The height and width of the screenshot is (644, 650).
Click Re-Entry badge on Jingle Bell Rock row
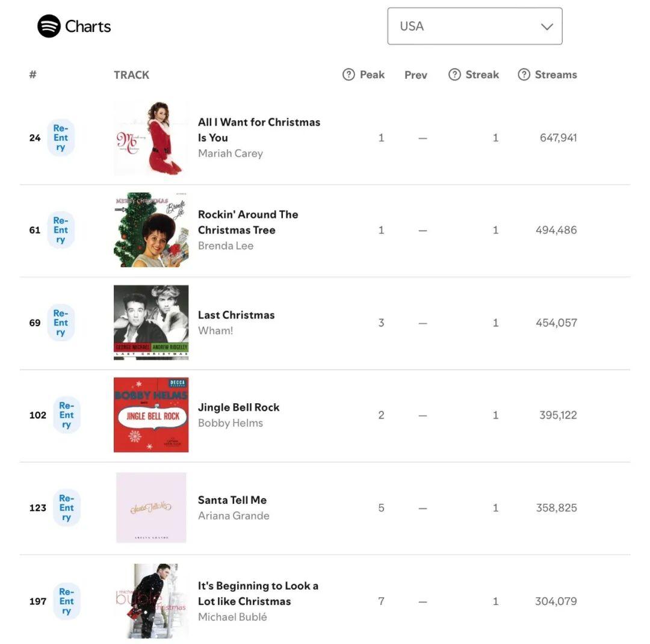(66, 415)
